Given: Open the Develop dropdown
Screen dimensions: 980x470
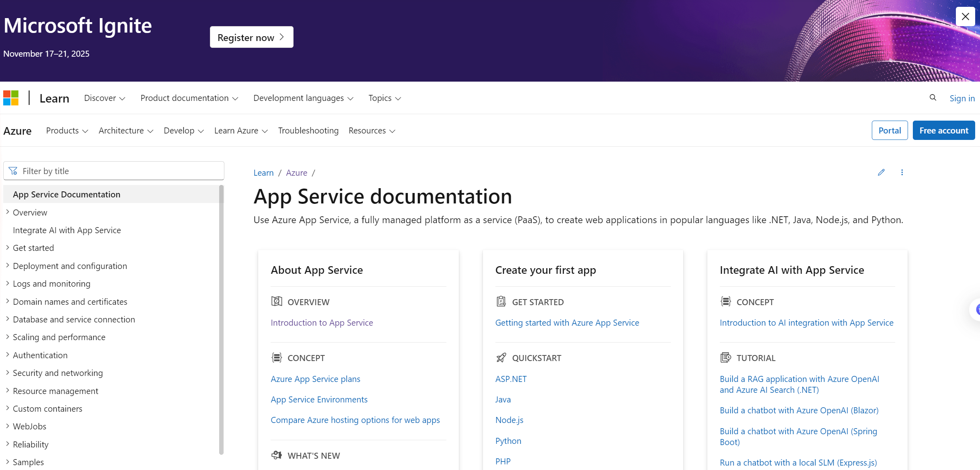Looking at the screenshot, I should point(184,131).
